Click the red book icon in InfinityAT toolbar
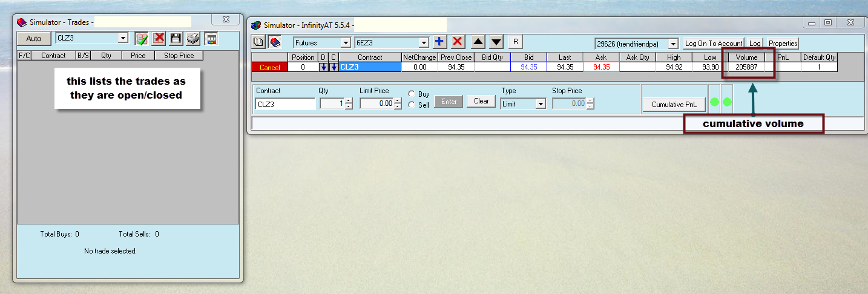Viewport: 868px width, 294px height. click(274, 42)
